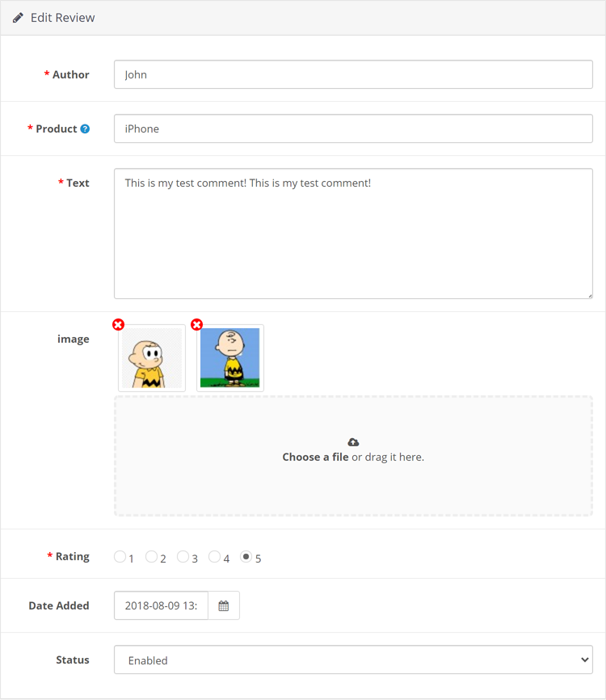Screen dimensions: 606x700
Task: Click into the review Text area
Action: (353, 234)
